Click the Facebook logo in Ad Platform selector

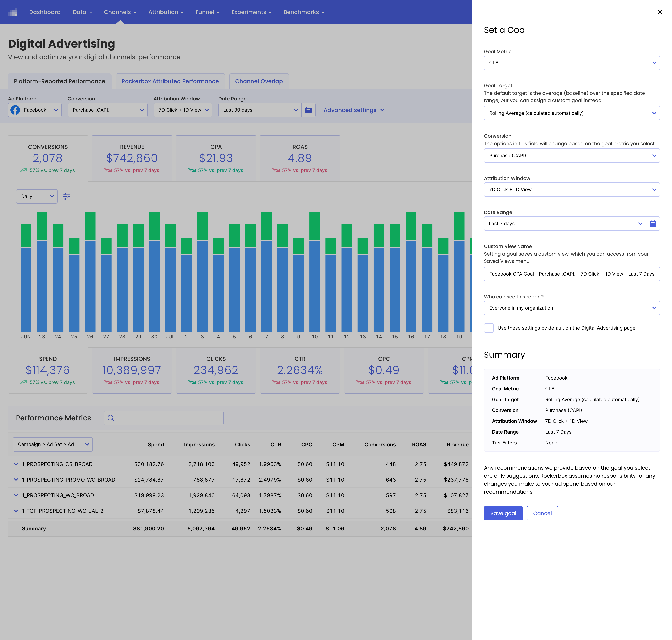pos(15,110)
